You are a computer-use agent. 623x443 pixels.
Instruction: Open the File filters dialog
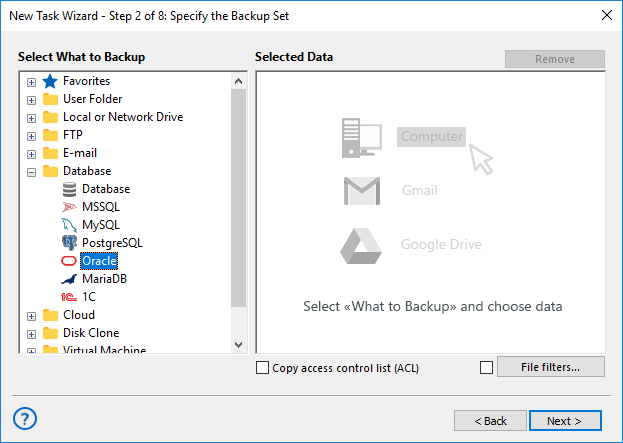[551, 367]
